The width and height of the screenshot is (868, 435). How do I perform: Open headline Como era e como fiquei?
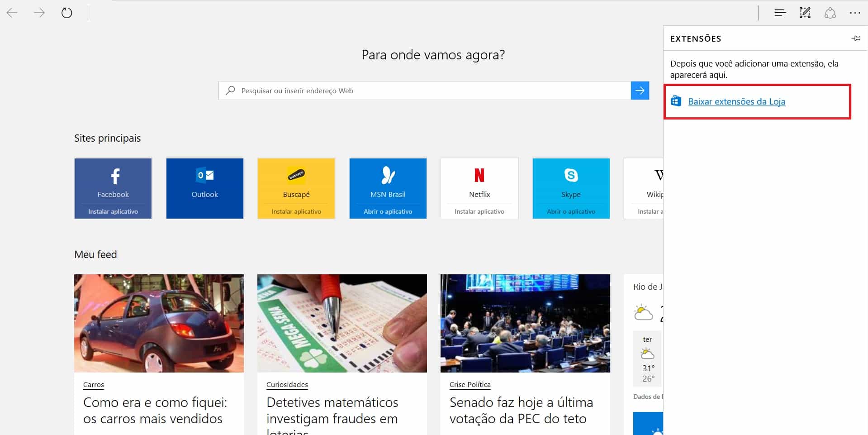[155, 410]
